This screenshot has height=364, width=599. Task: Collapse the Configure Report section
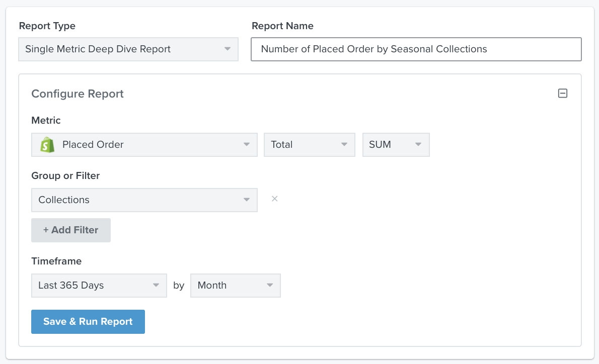(x=563, y=94)
